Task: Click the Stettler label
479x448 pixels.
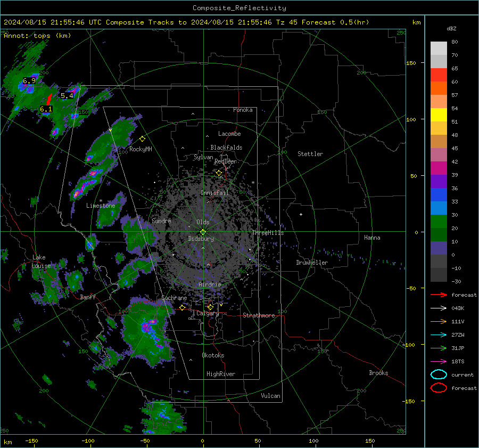Action: [x=310, y=154]
